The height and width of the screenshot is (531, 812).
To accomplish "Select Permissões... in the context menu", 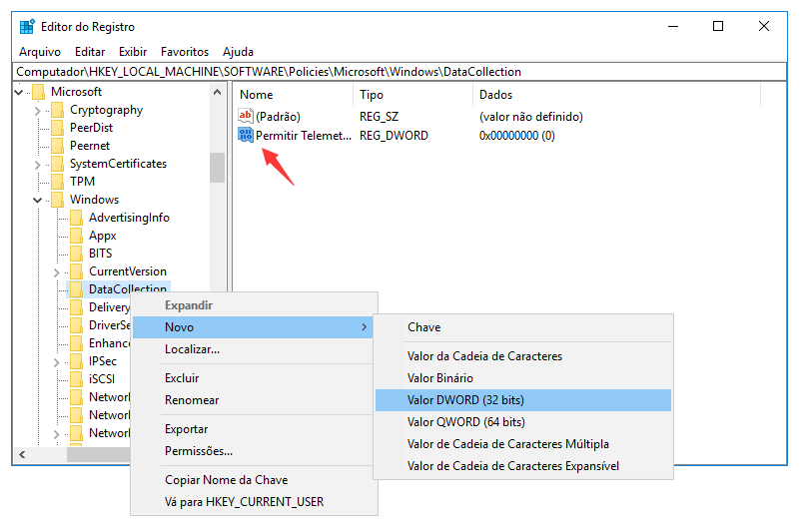I will click(x=199, y=451).
